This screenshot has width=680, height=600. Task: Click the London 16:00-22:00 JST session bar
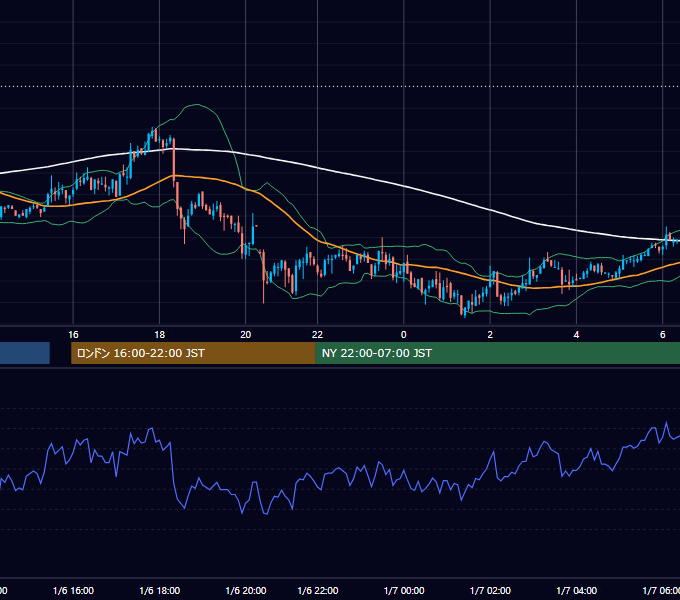[193, 353]
